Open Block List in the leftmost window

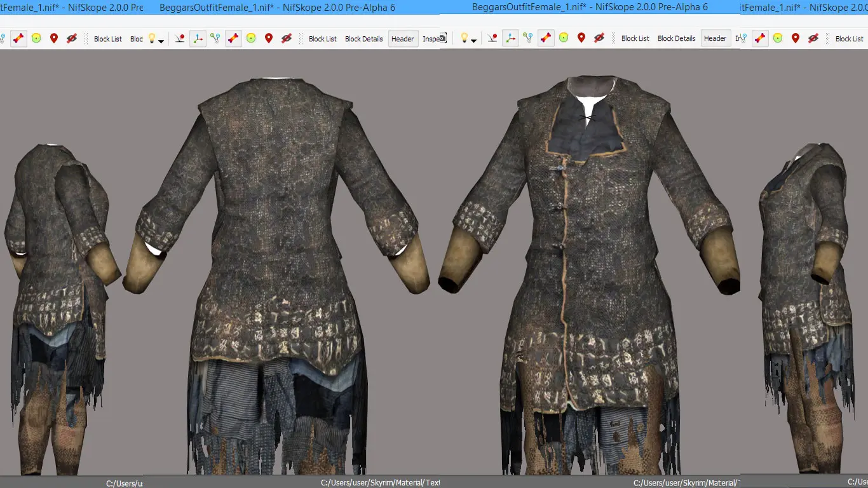(108, 39)
